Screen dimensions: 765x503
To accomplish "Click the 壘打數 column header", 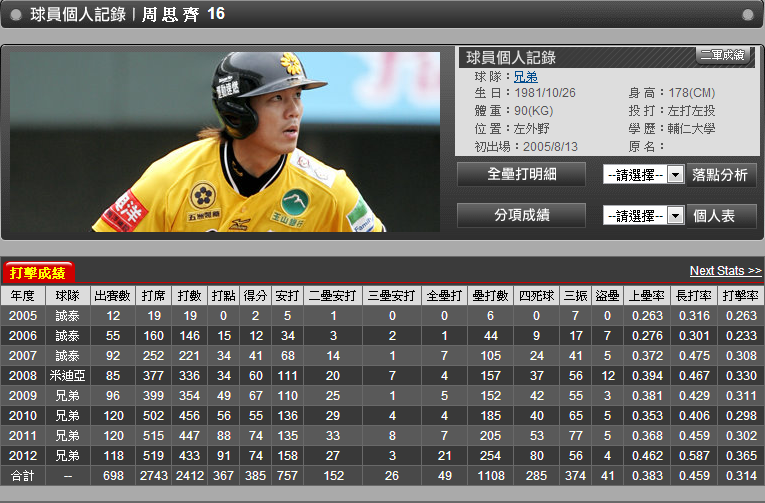I will pyautogui.click(x=490, y=296).
